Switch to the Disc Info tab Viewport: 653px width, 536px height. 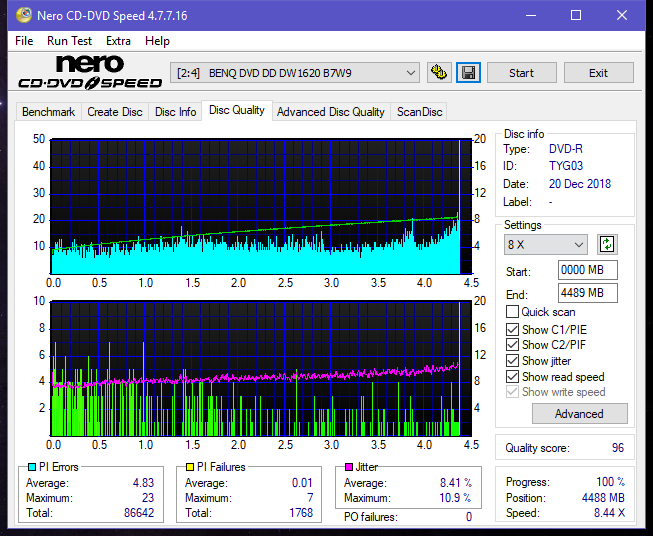175,112
